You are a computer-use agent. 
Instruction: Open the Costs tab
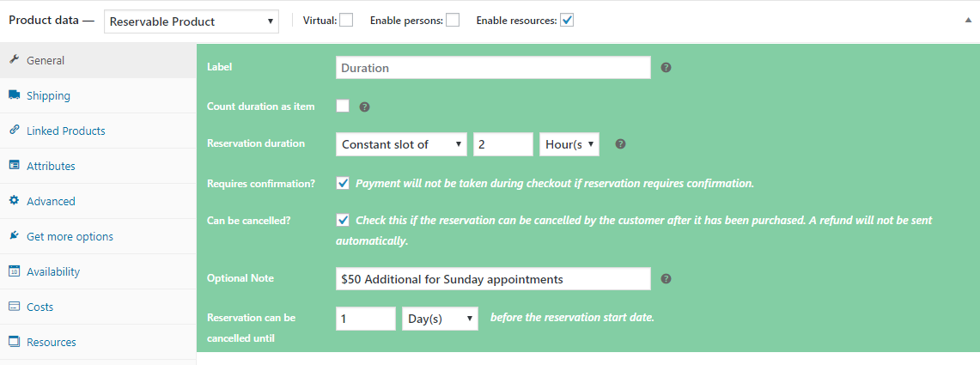point(40,307)
